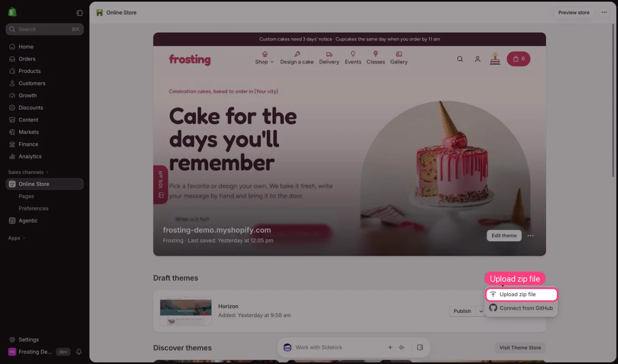Click the Markets globe icon in sidebar
The height and width of the screenshot is (364, 618).
point(12,132)
